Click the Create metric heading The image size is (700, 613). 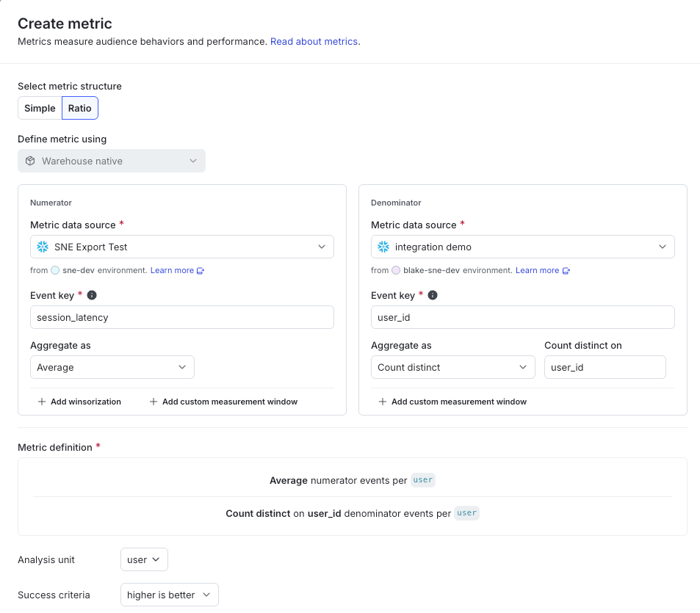pos(65,23)
